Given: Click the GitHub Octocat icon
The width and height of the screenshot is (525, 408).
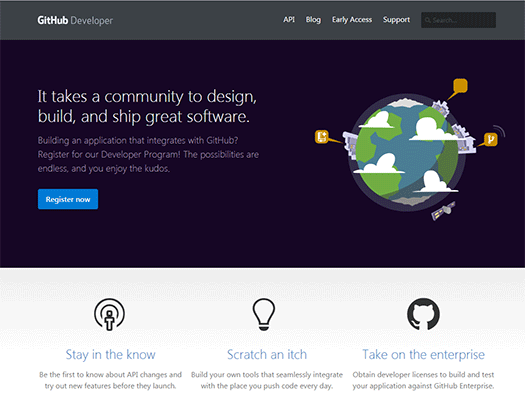Looking at the screenshot, I should [x=424, y=314].
